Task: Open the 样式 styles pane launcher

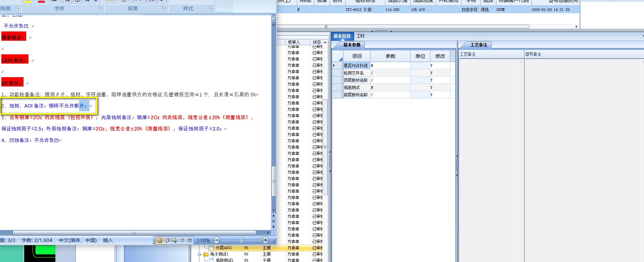Action: click(x=211, y=8)
